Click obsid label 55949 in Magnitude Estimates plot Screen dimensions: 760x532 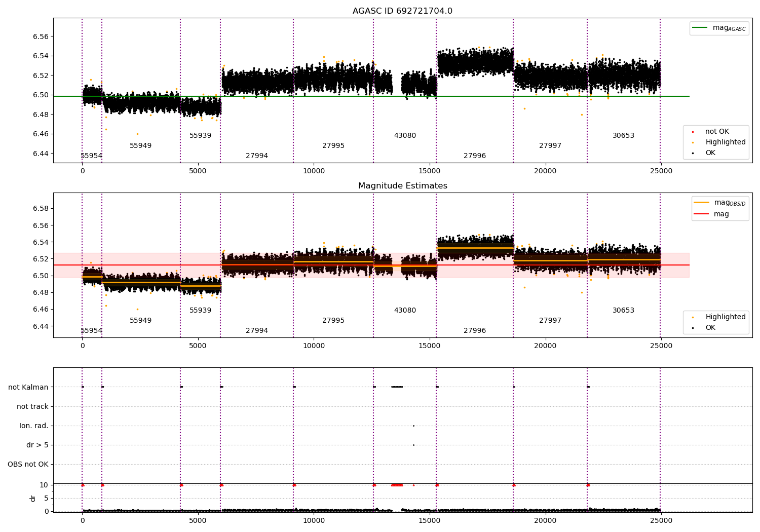140,321
